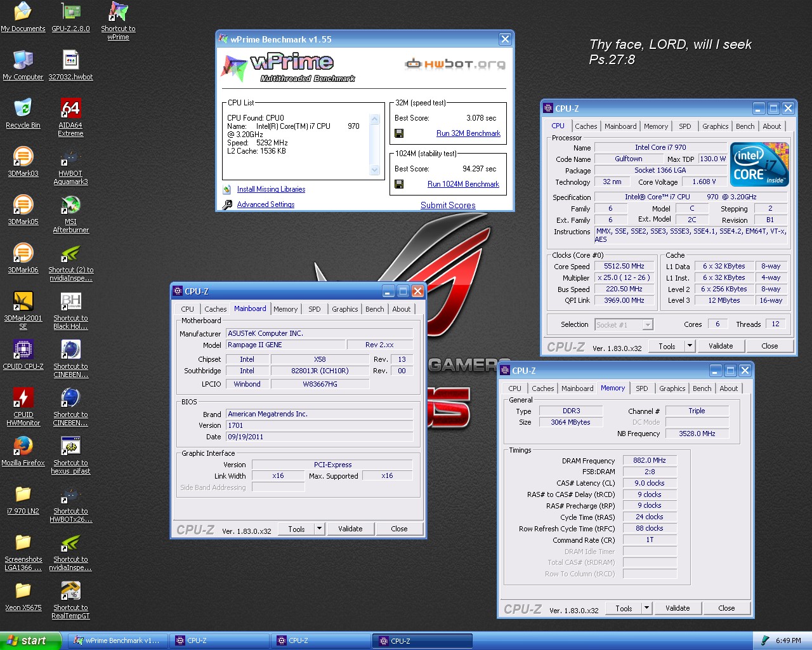Open Memory tab in Mainboard CPU-Z window
The height and width of the screenshot is (650, 812).
285,309
